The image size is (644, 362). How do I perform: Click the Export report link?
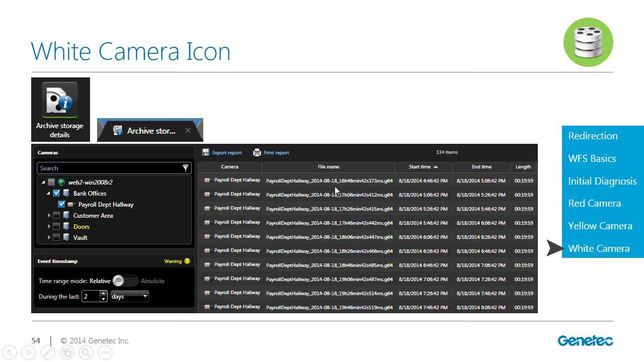pos(227,153)
